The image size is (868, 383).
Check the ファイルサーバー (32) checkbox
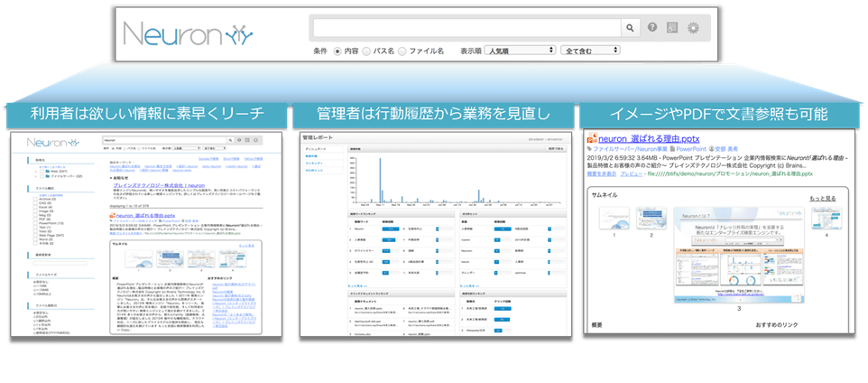42,176
